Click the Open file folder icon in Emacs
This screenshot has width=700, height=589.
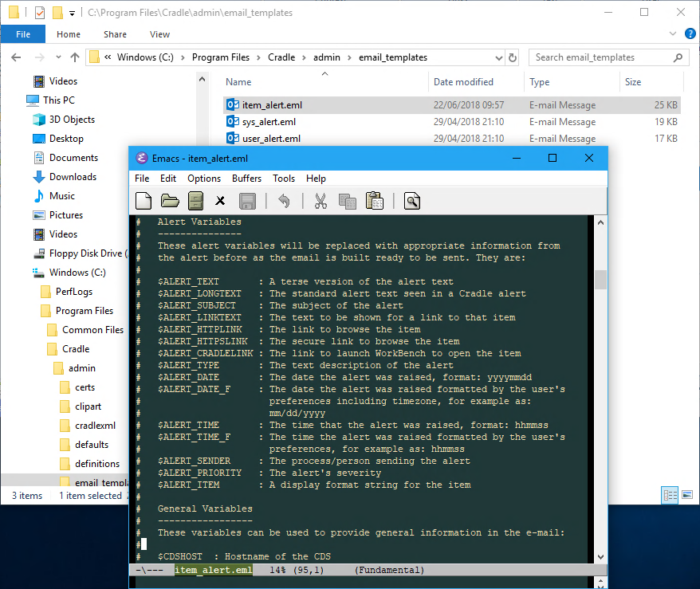point(170,201)
